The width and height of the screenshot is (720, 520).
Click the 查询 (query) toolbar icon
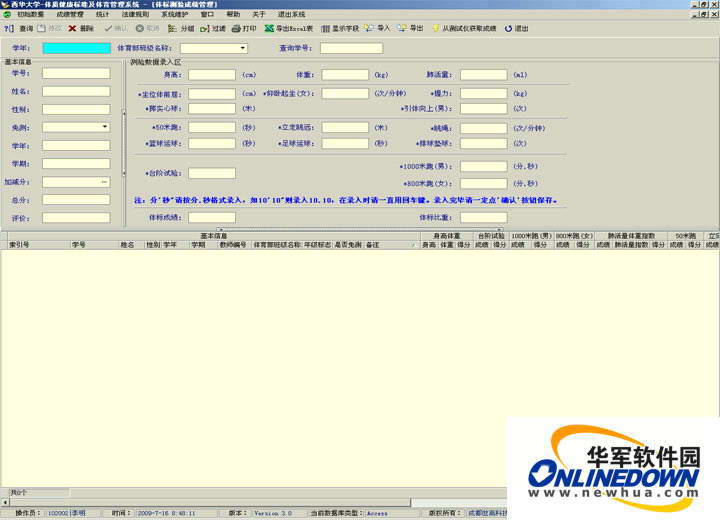point(9,28)
